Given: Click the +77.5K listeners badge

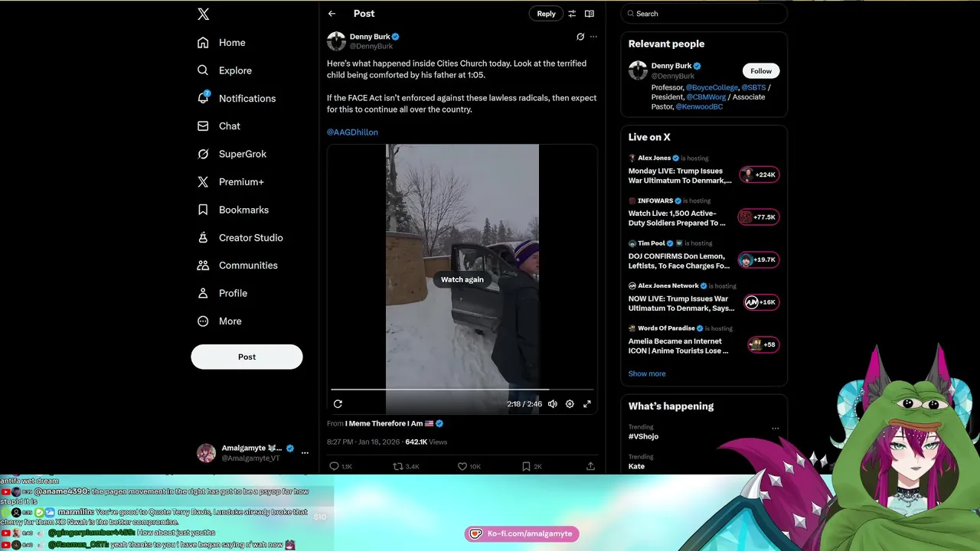Looking at the screenshot, I should [x=758, y=217].
